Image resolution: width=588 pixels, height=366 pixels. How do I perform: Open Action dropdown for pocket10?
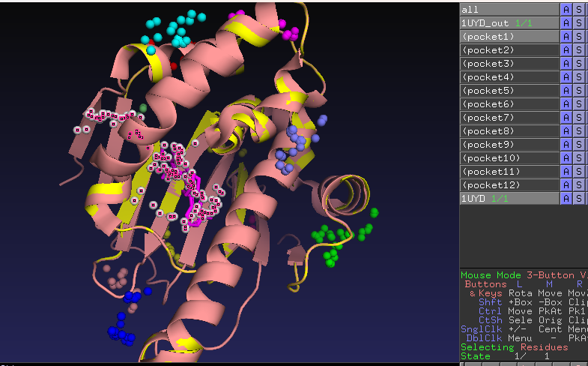[x=567, y=157]
